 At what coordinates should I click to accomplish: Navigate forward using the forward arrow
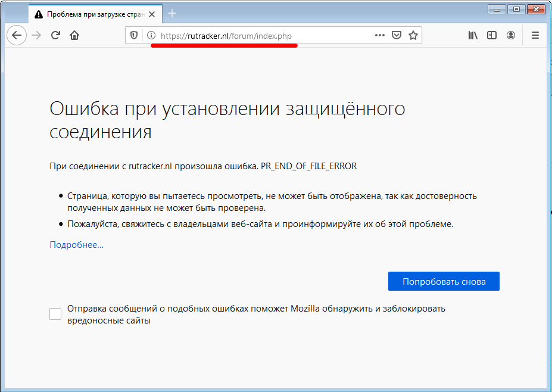(36, 35)
